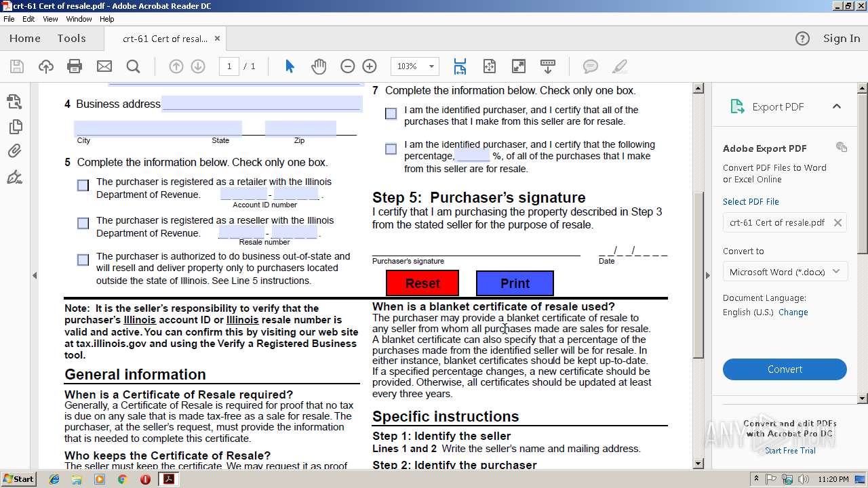Screen dimensions: 868x488
Task: Select the arrow Selection tool
Action: 290,66
